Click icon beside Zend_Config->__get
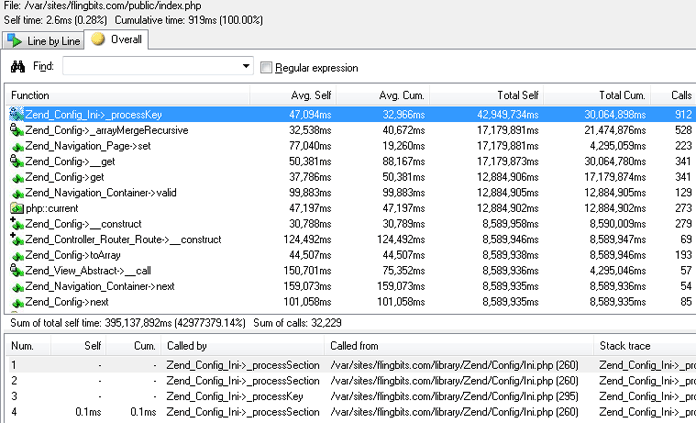Screen dimensions: 696x423 16,161
